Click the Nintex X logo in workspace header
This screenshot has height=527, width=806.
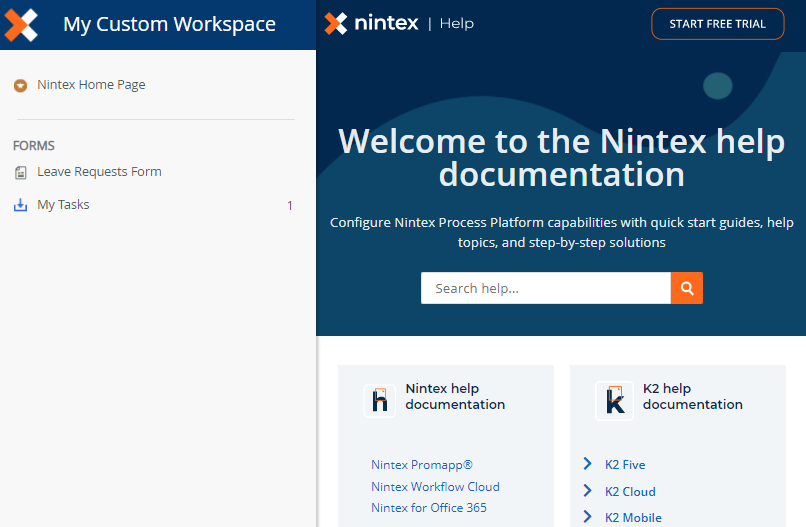[21, 24]
